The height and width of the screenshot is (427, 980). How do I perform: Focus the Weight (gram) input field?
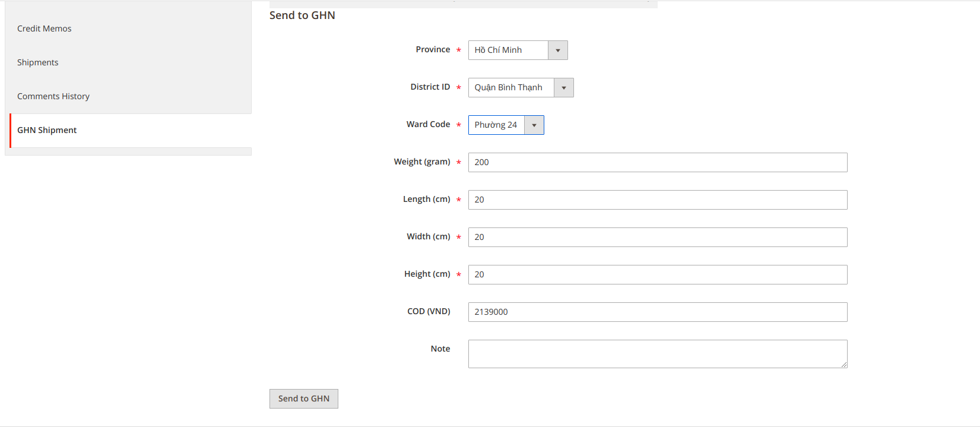coord(658,162)
